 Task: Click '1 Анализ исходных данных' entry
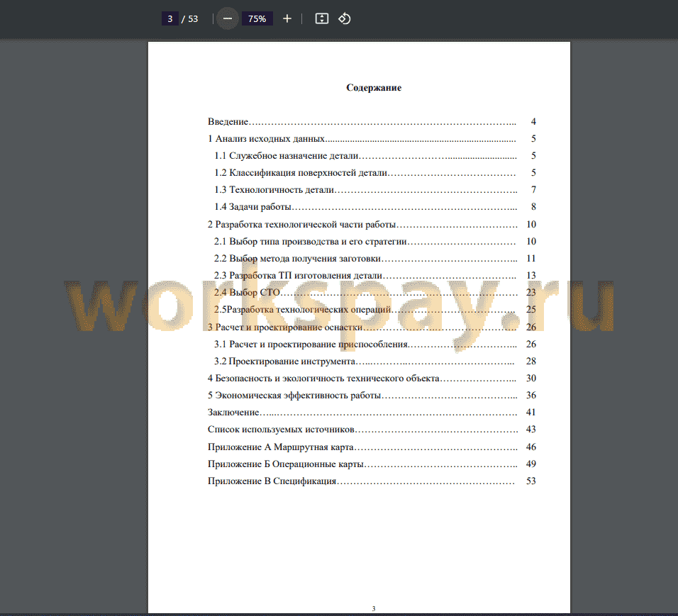(x=372, y=139)
